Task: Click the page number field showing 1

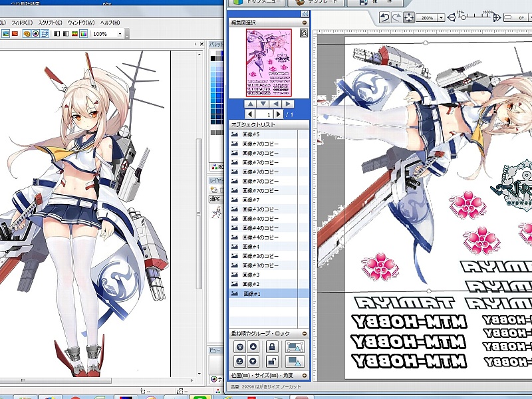Action: coord(265,114)
